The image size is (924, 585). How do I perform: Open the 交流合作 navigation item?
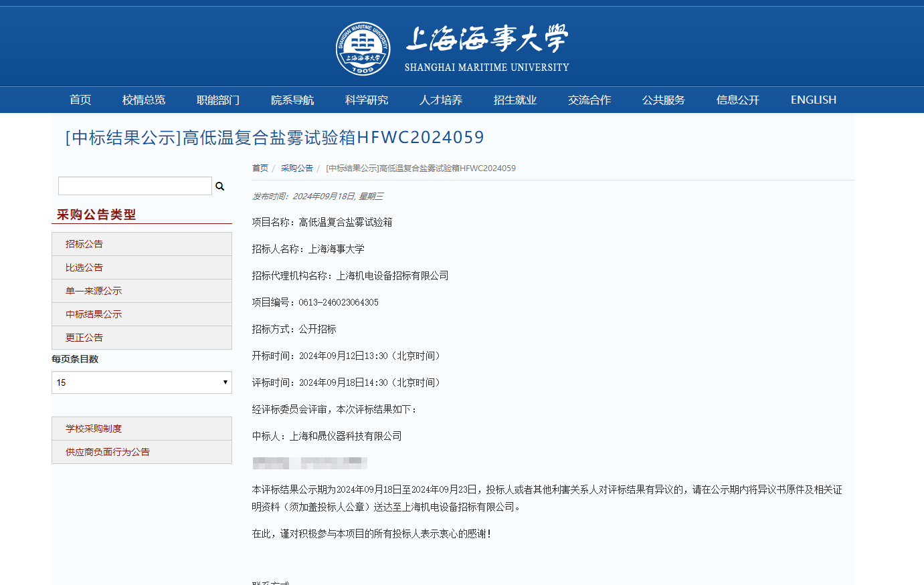pyautogui.click(x=589, y=100)
